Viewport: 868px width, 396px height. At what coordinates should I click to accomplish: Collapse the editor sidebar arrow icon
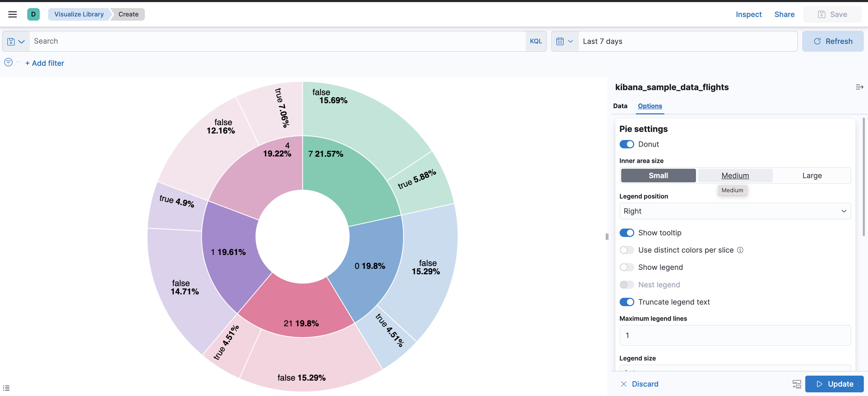click(x=859, y=87)
